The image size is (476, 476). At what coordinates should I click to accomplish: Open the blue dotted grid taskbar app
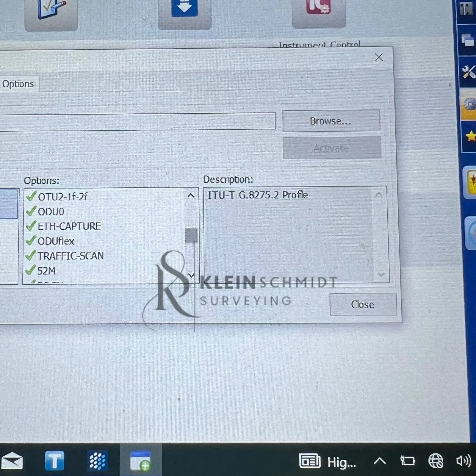click(97, 461)
